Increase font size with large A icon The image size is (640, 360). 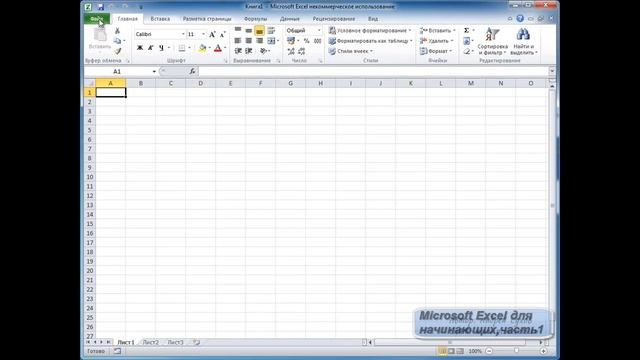click(x=212, y=34)
